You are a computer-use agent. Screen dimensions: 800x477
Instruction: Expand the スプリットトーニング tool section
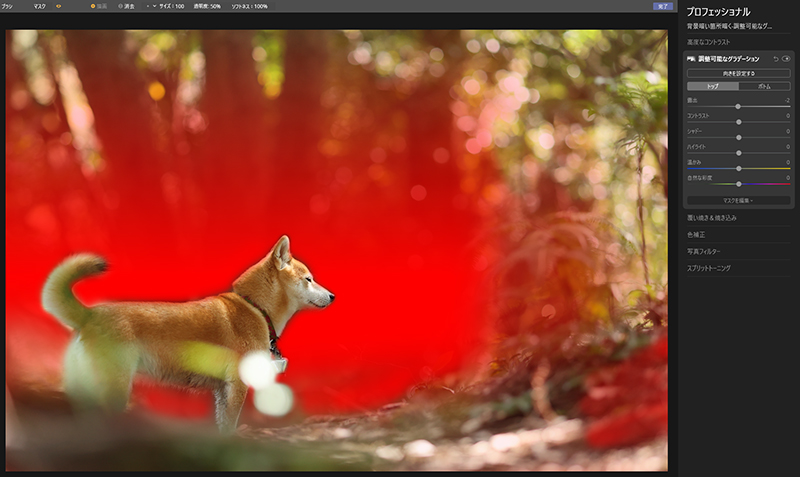[709, 268]
